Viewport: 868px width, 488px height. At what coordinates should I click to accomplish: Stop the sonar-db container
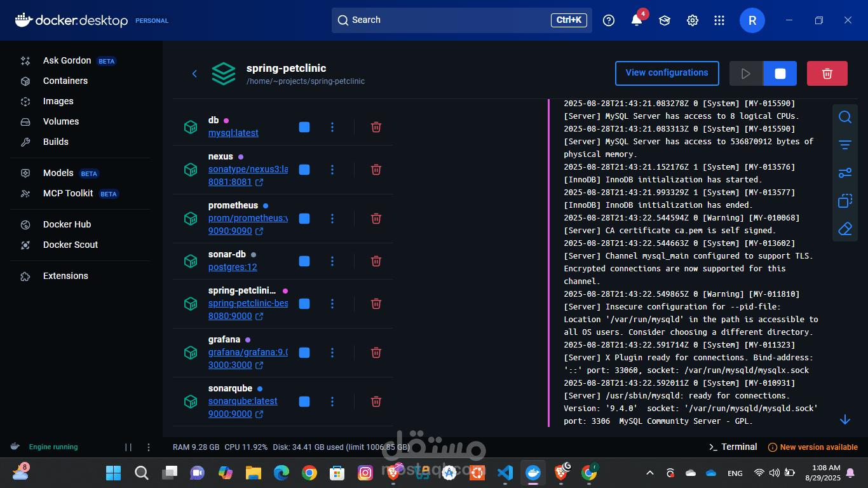point(304,261)
